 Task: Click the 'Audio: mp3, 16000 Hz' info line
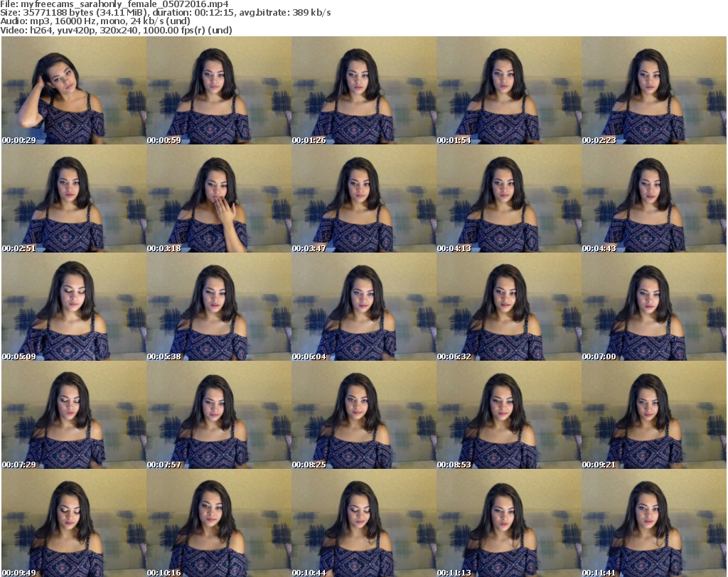point(95,21)
